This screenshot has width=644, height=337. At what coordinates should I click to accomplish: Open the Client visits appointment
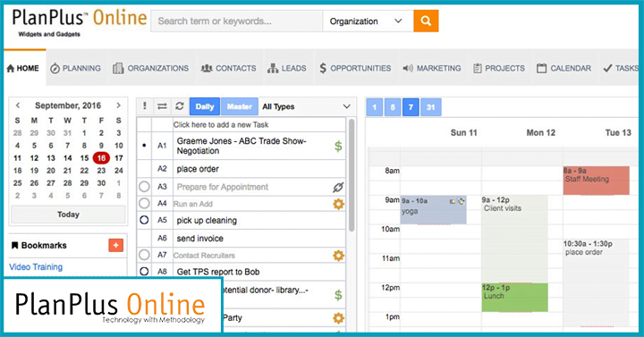click(514, 240)
